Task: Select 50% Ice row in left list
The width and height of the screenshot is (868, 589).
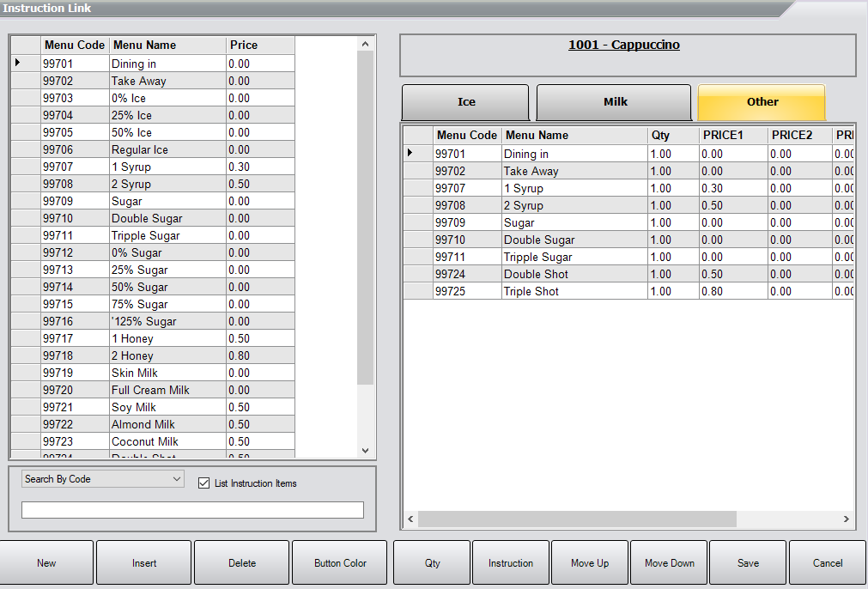Action: [x=153, y=132]
